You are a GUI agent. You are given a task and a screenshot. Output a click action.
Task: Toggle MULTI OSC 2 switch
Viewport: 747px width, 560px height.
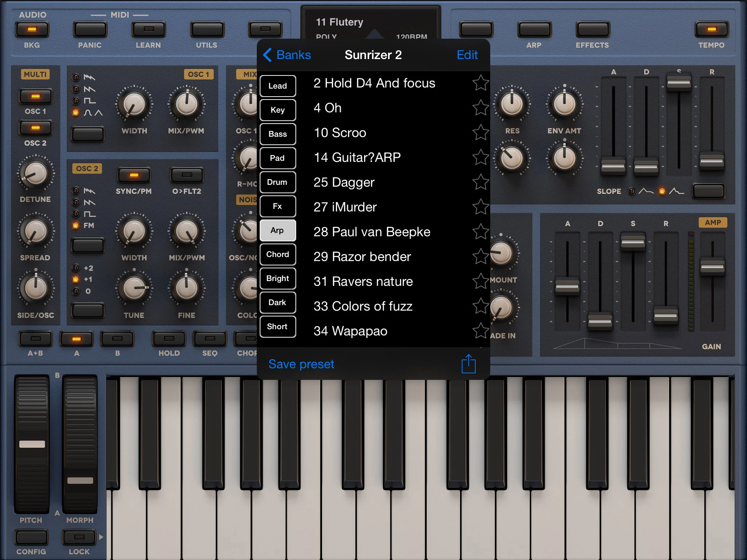35,128
